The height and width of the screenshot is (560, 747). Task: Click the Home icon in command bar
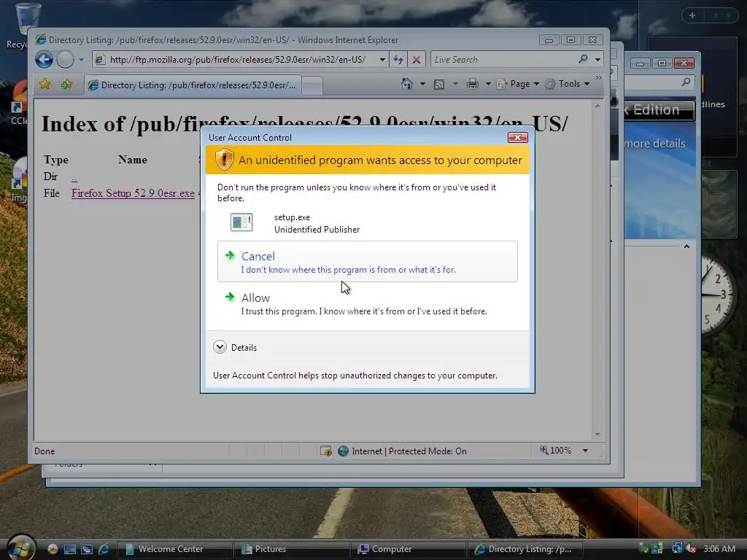(x=407, y=84)
